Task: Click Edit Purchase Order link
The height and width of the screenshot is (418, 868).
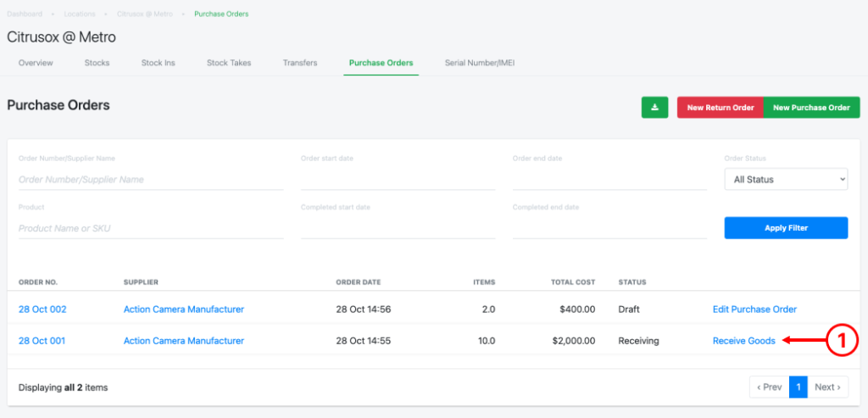Action: 754,309
